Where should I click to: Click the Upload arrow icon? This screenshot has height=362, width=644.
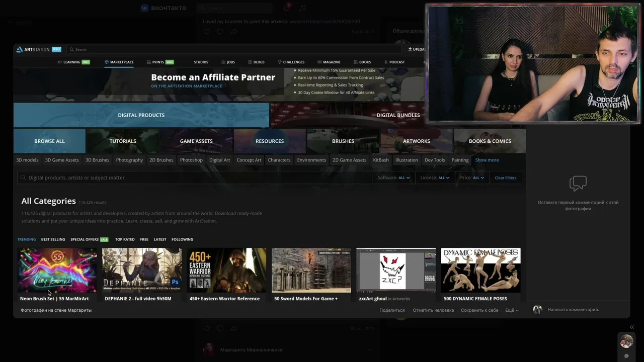click(410, 49)
